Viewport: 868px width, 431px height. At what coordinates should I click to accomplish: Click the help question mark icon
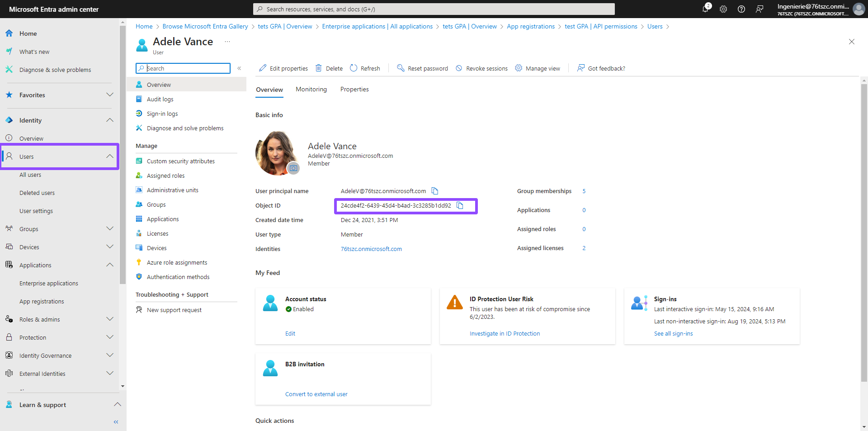(741, 9)
